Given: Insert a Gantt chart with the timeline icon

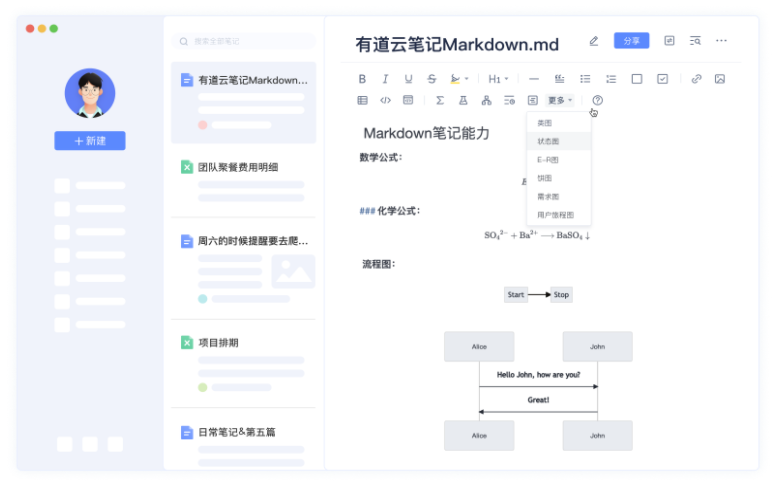Looking at the screenshot, I should [509, 101].
